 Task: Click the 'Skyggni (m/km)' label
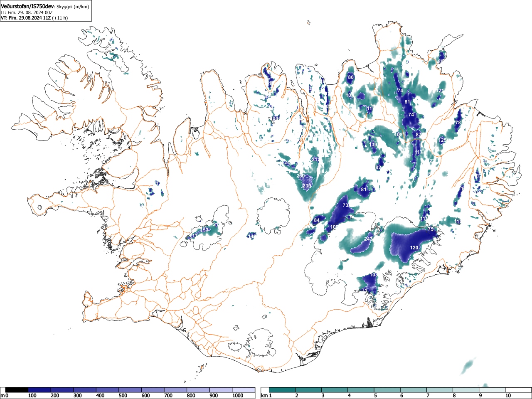pyautogui.click(x=73, y=7)
